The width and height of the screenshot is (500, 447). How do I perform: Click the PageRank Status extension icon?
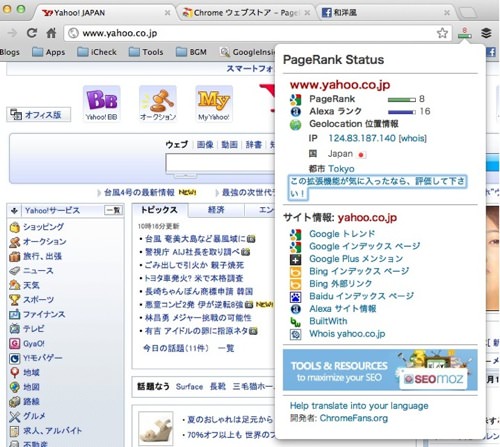[464, 33]
